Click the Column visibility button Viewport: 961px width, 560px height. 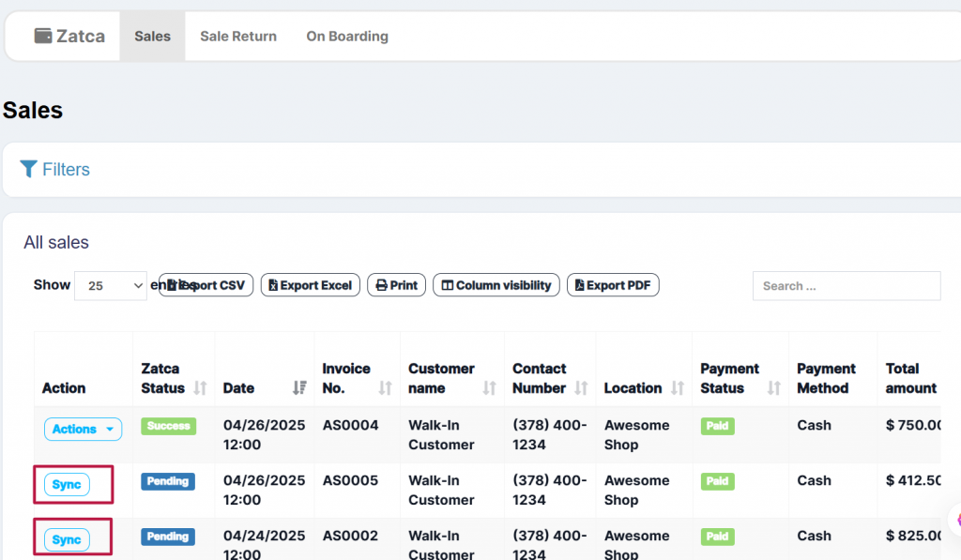pyautogui.click(x=496, y=285)
